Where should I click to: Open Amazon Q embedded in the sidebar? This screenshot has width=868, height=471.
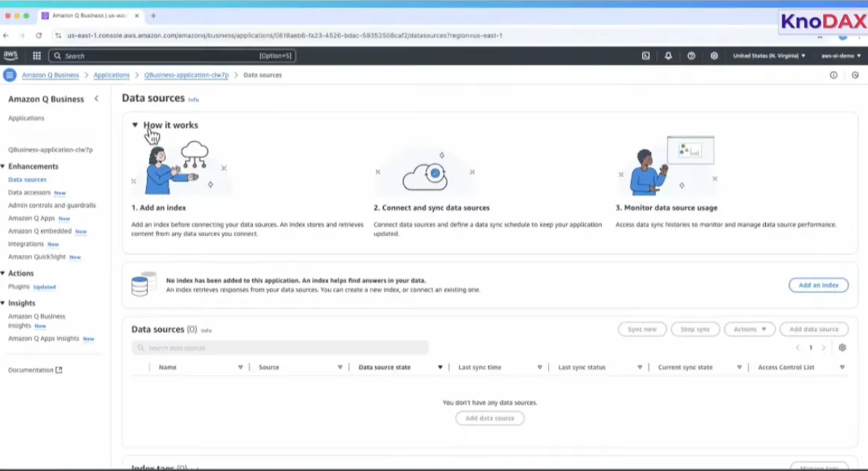tap(40, 231)
